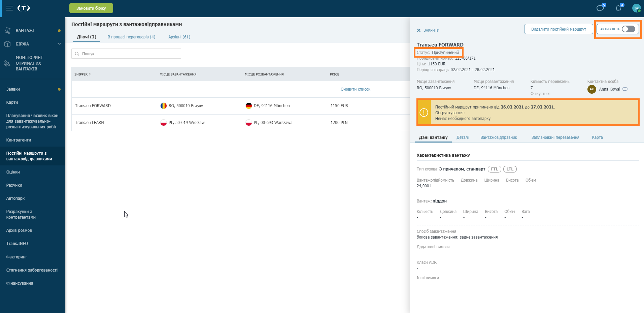Select the Trans.eu LEARN row
The height and width of the screenshot is (313, 644).
tap(241, 123)
